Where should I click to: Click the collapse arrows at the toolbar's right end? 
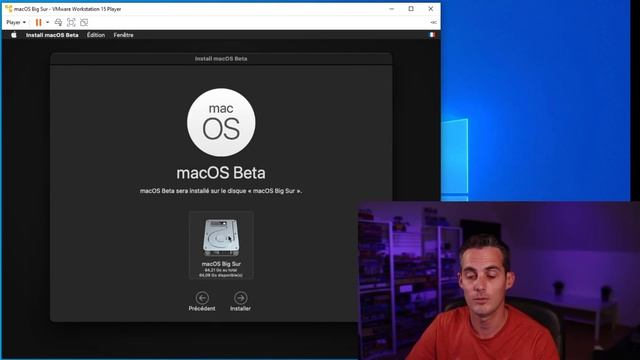tap(433, 22)
